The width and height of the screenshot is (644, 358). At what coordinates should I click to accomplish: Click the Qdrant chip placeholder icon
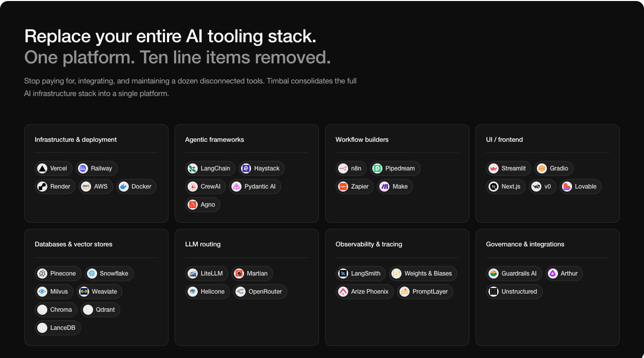pyautogui.click(x=88, y=310)
